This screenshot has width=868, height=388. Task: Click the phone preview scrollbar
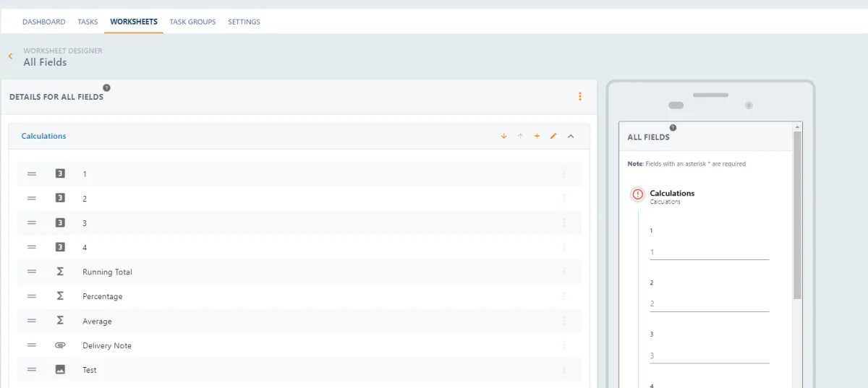[x=797, y=215]
